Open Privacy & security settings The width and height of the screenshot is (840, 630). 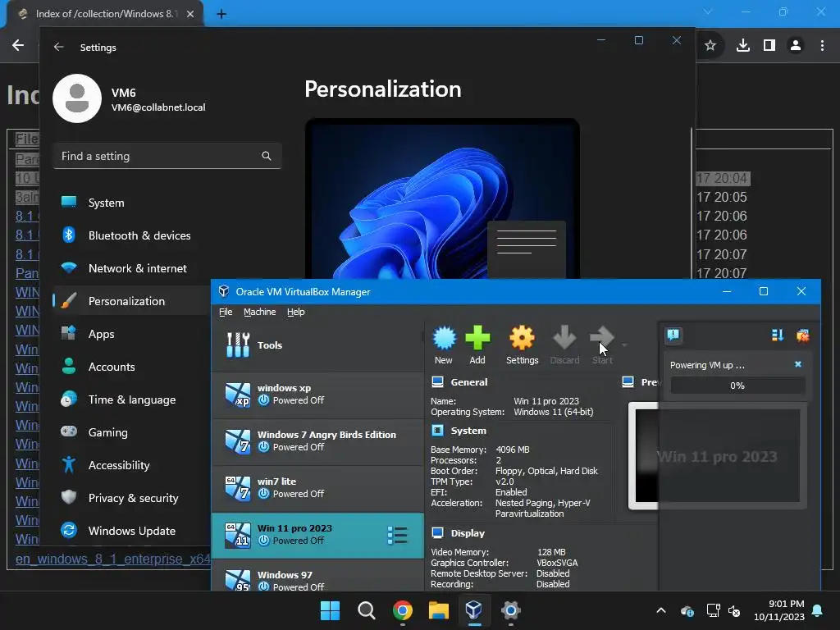tap(131, 498)
